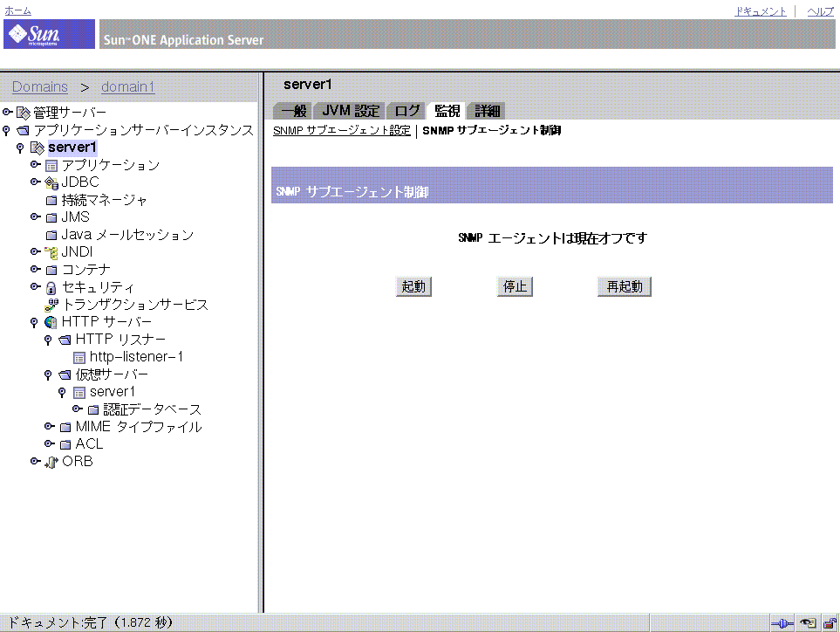Go to the domain1 breadcrumb link
This screenshot has height=632, width=840.
[x=128, y=86]
